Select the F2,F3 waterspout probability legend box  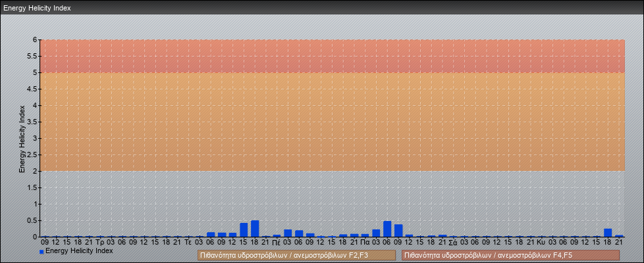(296, 255)
